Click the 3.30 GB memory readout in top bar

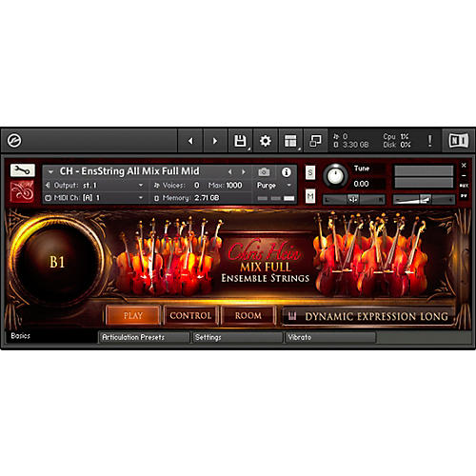click(351, 145)
